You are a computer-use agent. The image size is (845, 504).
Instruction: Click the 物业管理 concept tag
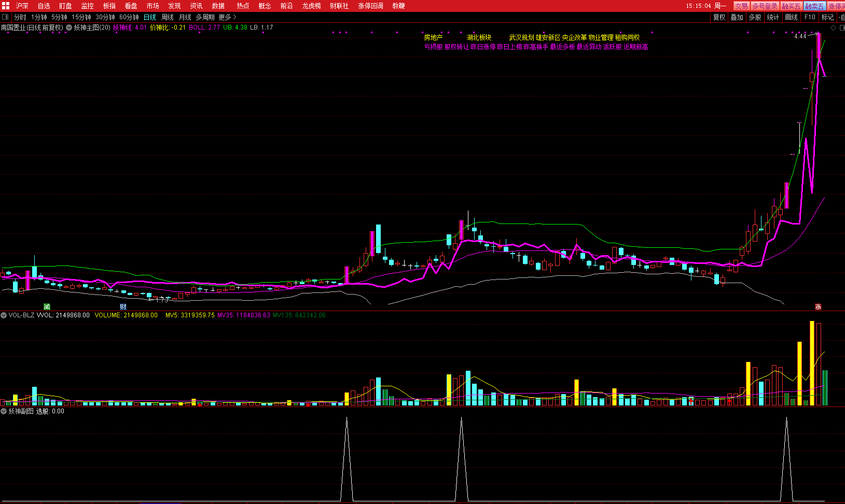(601, 37)
